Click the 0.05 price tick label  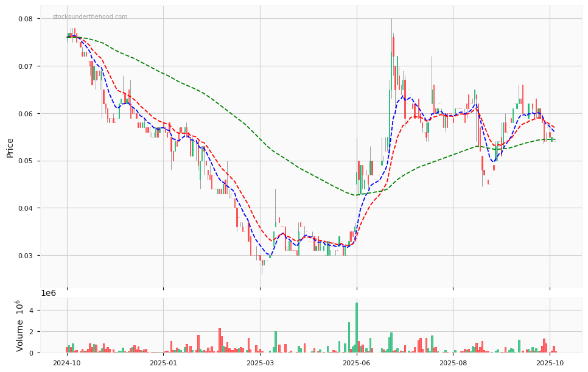point(25,161)
